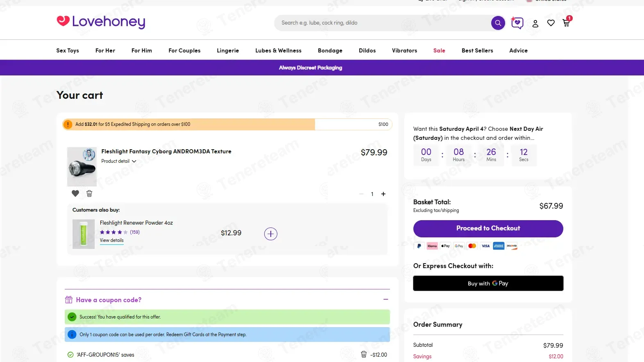Click the $67.99 basket total
The image size is (644, 362).
pos(551,206)
